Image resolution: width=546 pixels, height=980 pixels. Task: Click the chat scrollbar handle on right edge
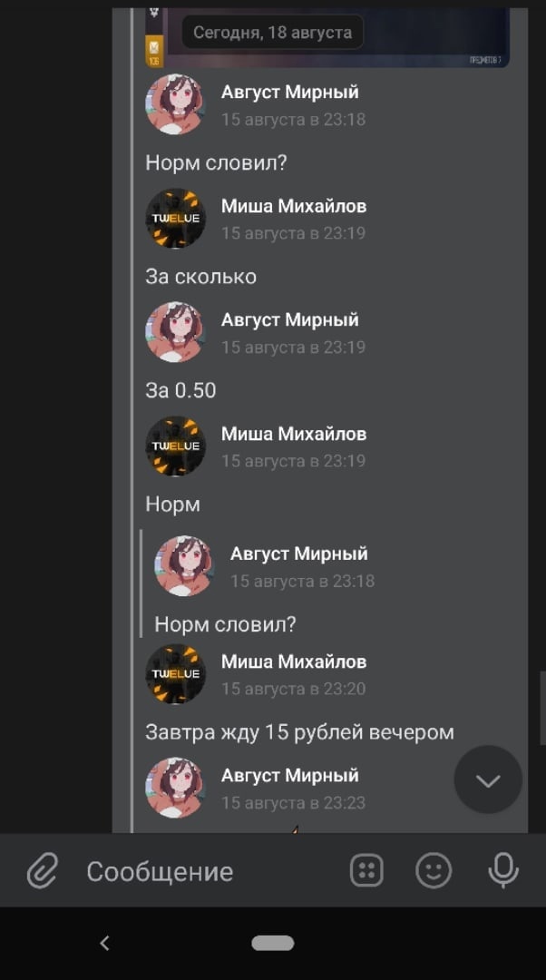point(543,708)
